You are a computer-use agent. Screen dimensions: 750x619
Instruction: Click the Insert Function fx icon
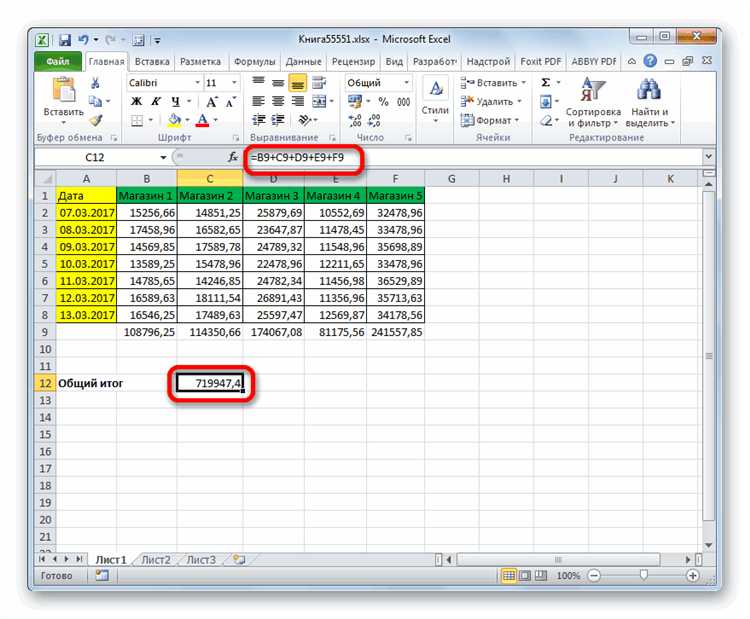(x=232, y=157)
